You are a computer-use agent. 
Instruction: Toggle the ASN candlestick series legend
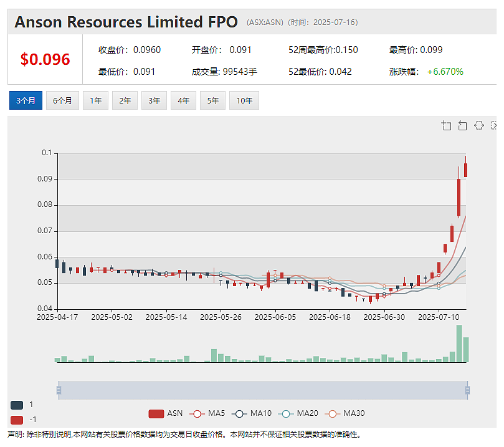[166, 413]
